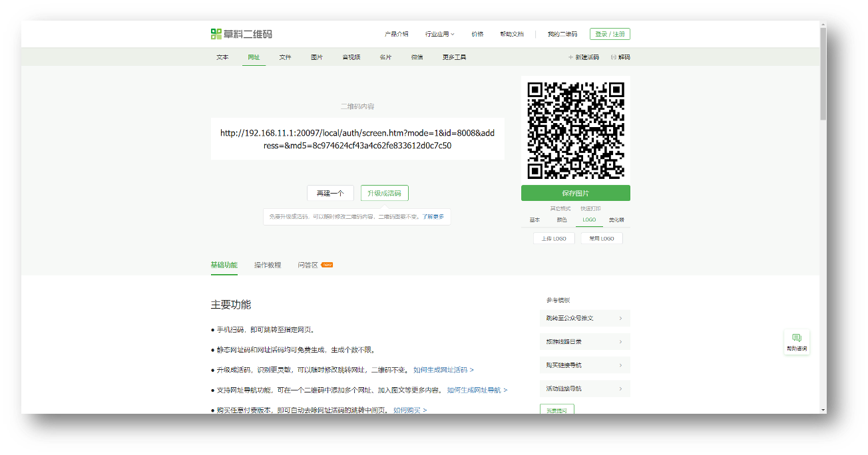This screenshot has width=868, height=455.
Task: Open the 更多工具 tab
Action: [x=454, y=57]
